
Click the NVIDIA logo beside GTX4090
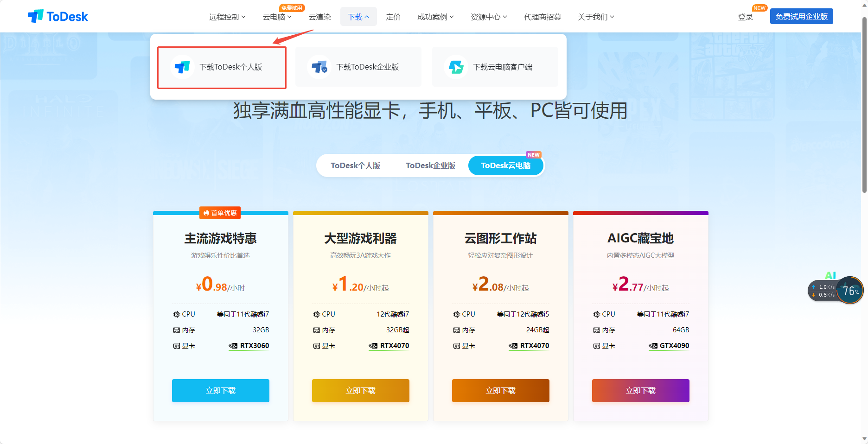(653, 346)
